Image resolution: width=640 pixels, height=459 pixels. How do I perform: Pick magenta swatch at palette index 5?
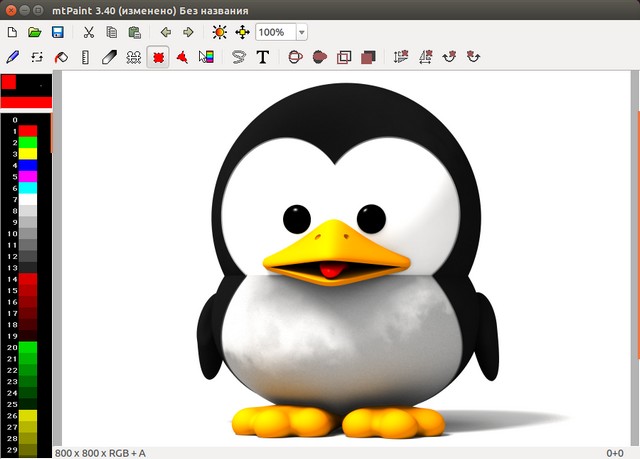[x=28, y=177]
